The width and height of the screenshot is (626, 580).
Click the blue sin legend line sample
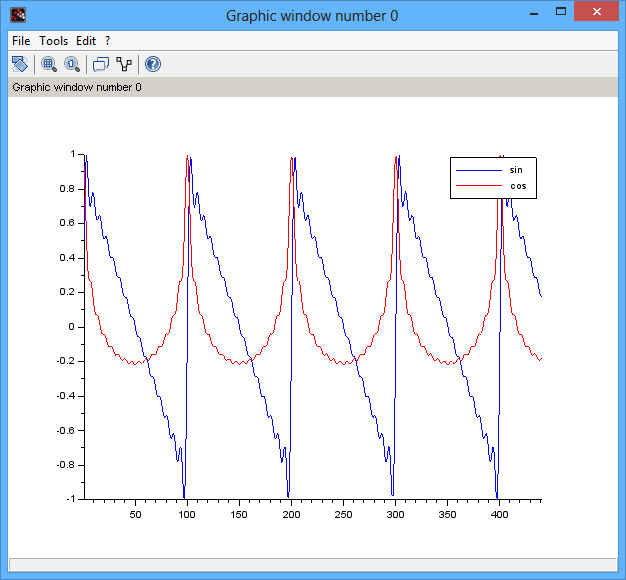479,170
